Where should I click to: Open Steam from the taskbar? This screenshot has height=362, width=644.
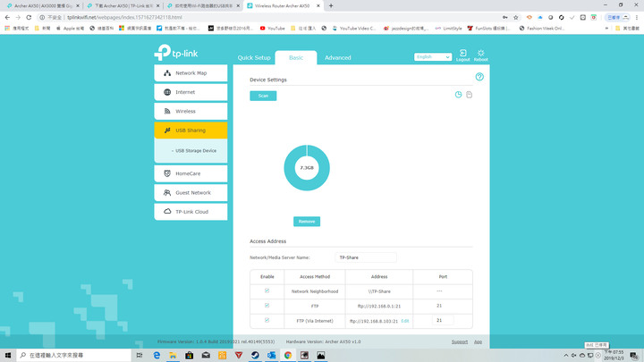coord(255,355)
